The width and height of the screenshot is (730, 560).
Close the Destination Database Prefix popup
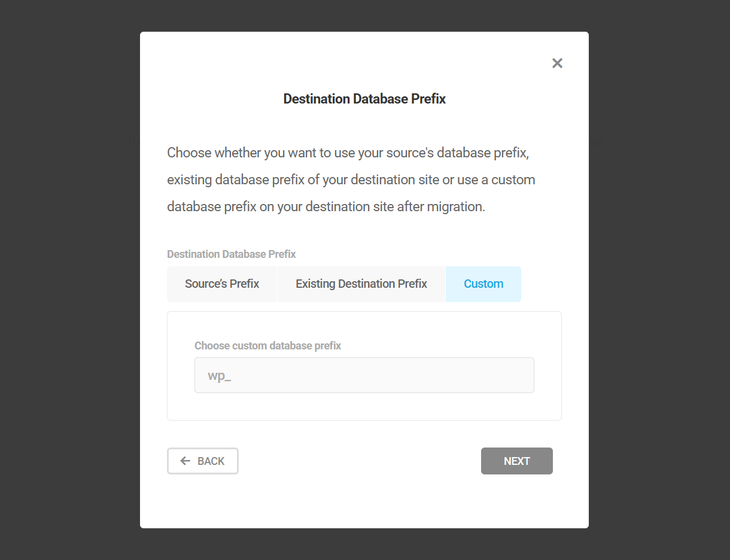557,63
